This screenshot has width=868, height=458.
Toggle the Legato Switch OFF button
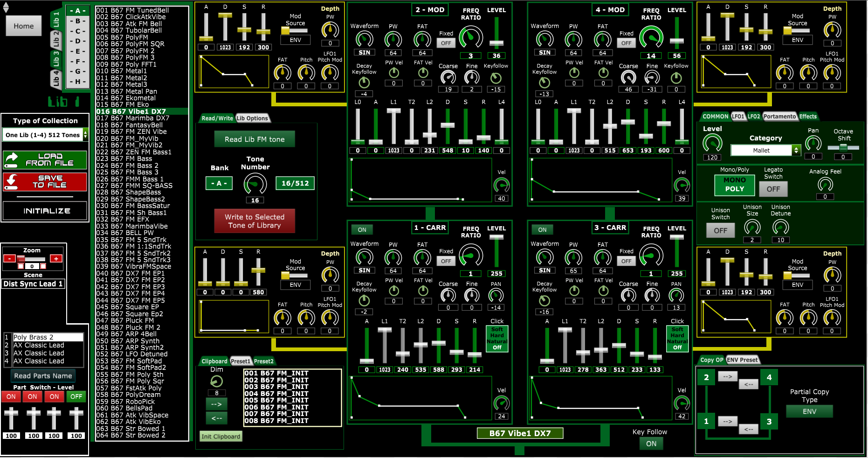pos(773,189)
